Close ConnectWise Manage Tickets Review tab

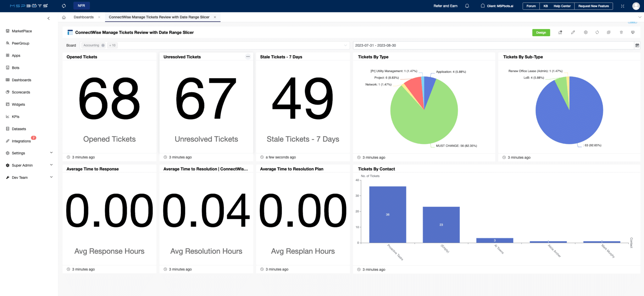pos(215,17)
